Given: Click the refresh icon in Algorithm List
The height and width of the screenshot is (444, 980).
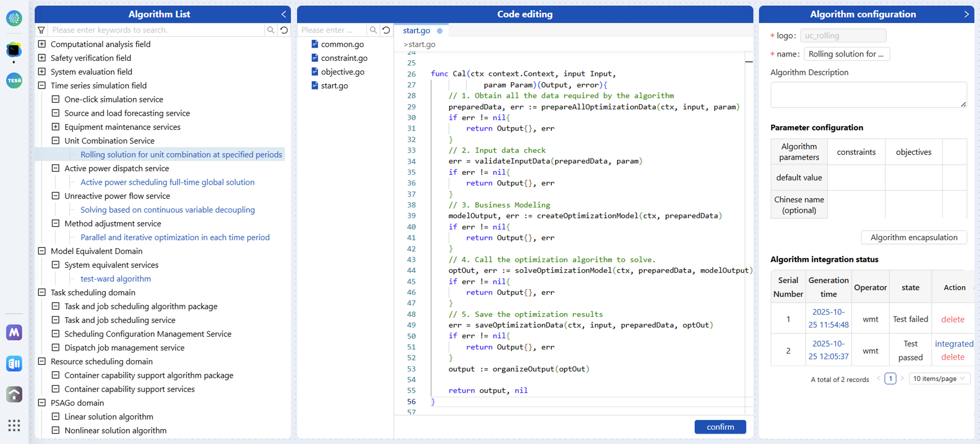Looking at the screenshot, I should pos(284,30).
